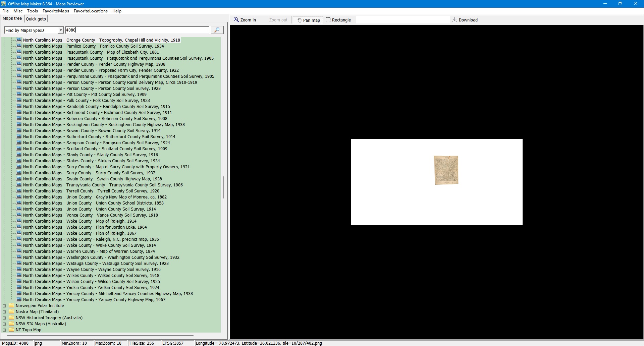
Task: Click the map icon beside Pitt County Soil Survey, 1909
Action: click(19, 95)
